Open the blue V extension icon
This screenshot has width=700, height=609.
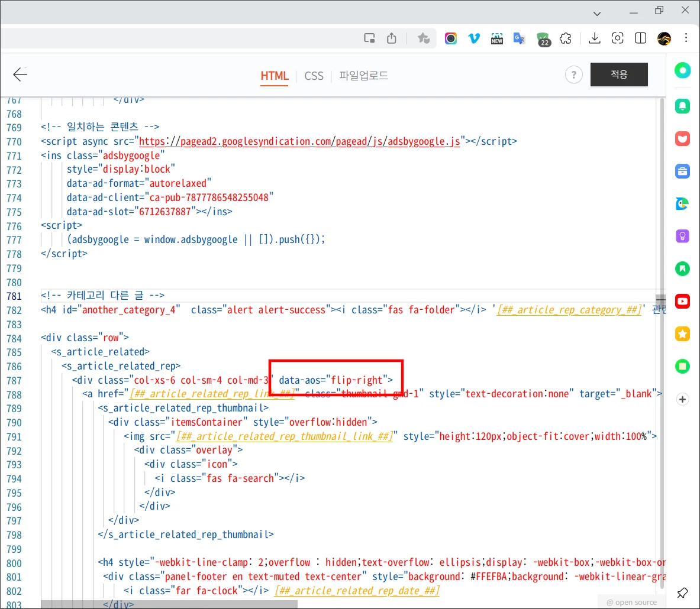tap(473, 38)
